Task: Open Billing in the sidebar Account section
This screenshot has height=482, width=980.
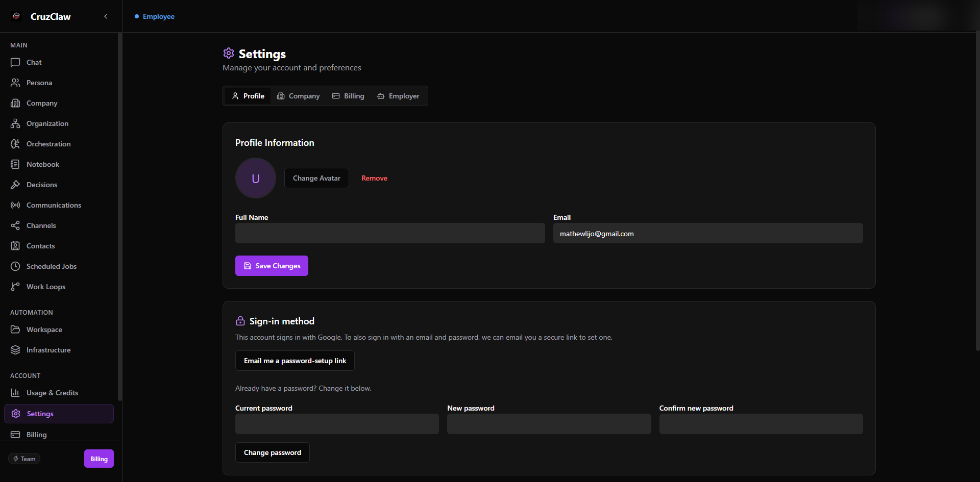Action: (x=59, y=435)
